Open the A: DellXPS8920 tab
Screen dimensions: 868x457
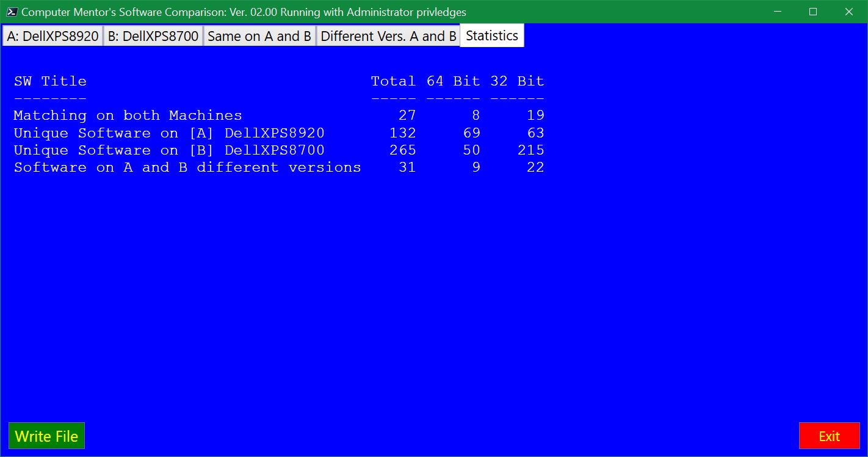tap(52, 36)
